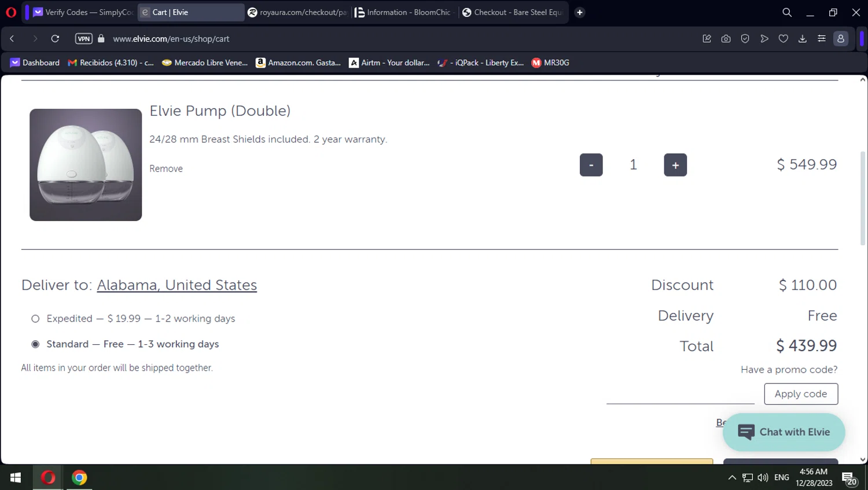Open the Opera menu icon

pyautogui.click(x=11, y=12)
